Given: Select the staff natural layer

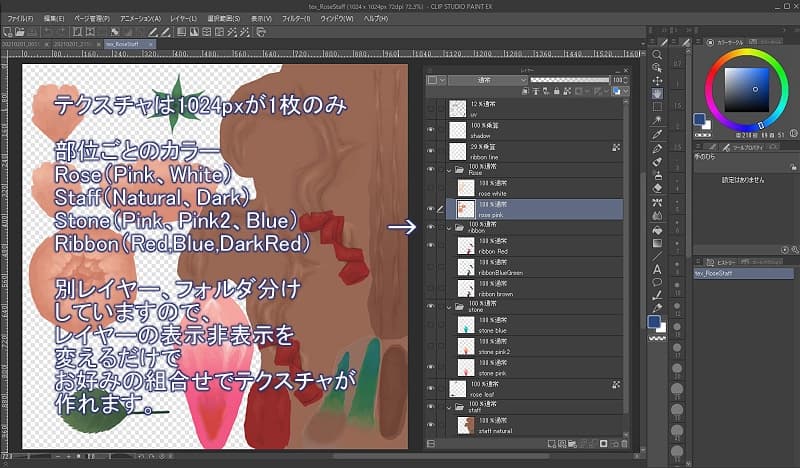Looking at the screenshot, I should (x=535, y=425).
